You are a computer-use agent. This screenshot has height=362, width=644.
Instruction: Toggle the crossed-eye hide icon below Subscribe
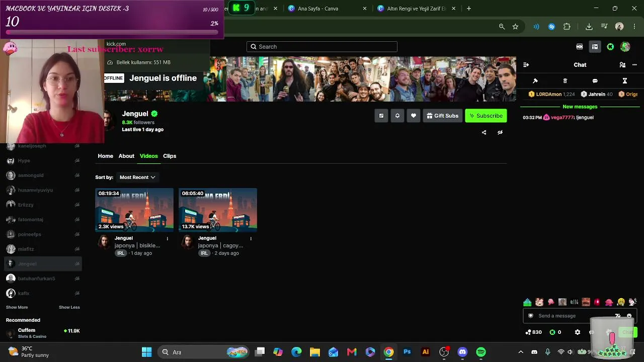(x=500, y=133)
